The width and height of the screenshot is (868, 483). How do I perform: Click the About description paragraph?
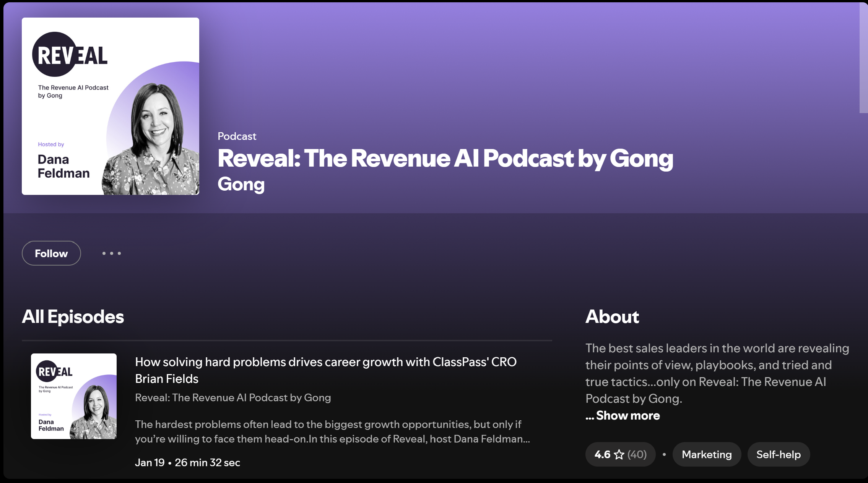[x=717, y=373]
